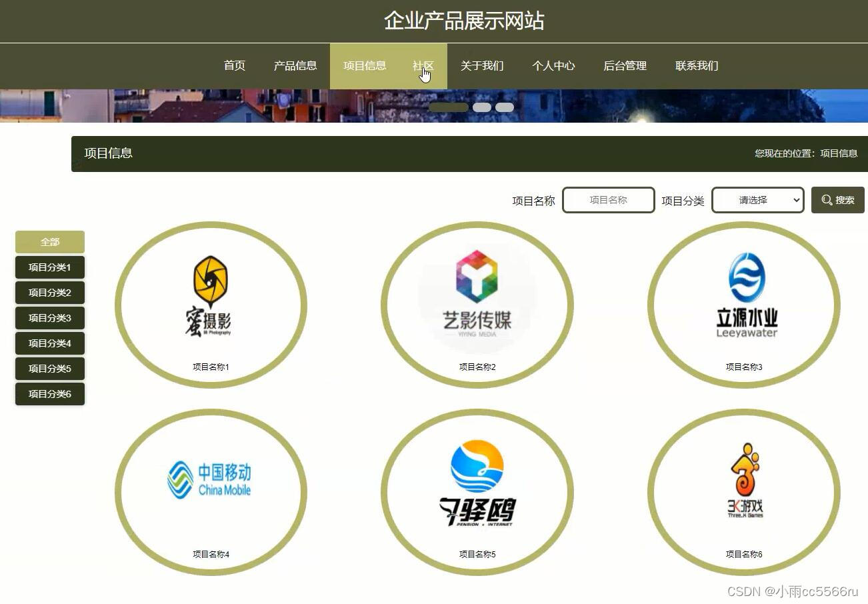Viewport: 868px width, 604px height.
Task: Open the 请选择 project category dropdown
Action: click(757, 199)
